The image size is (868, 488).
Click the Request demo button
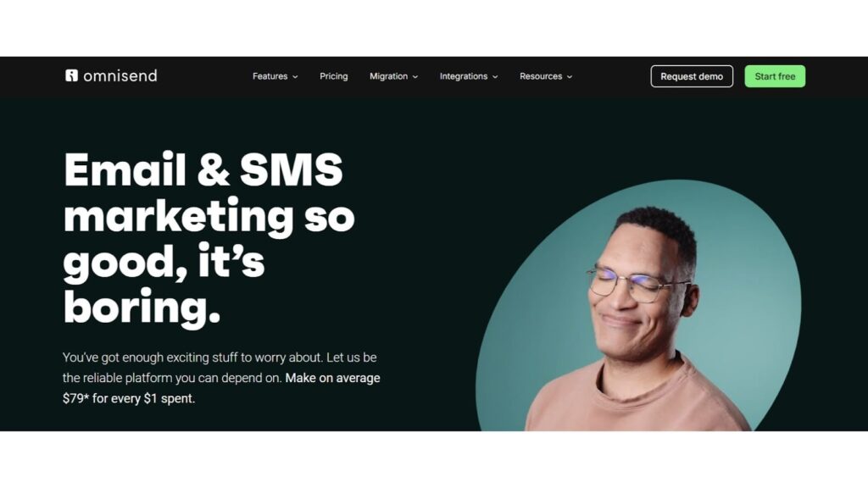click(692, 76)
